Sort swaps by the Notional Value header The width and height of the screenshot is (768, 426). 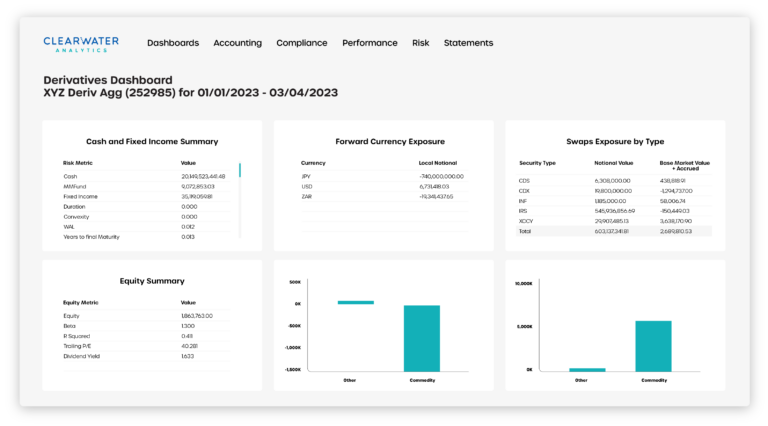(614, 162)
